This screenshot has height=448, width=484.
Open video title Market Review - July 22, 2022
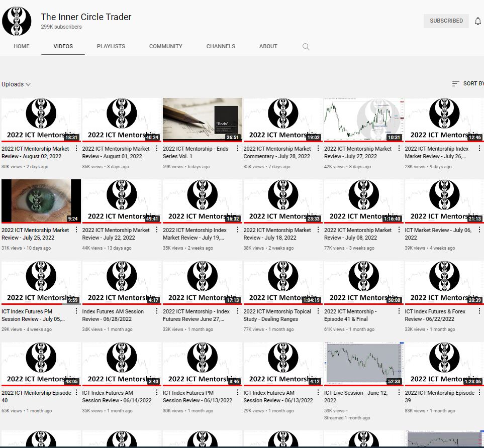click(116, 234)
